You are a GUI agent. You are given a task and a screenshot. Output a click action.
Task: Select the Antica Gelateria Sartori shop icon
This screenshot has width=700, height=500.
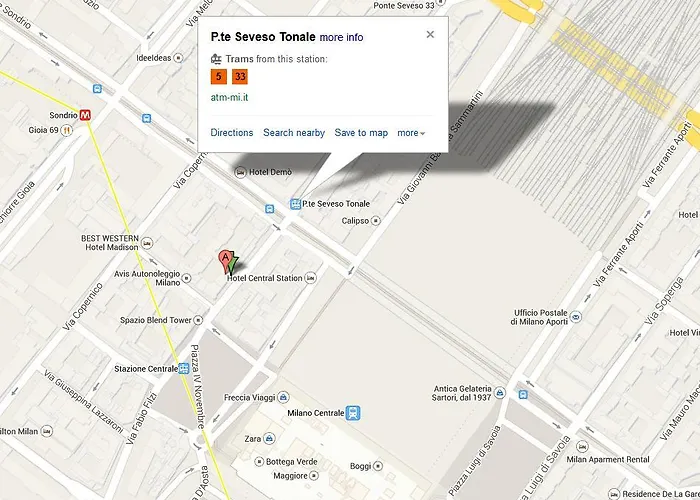coord(500,393)
